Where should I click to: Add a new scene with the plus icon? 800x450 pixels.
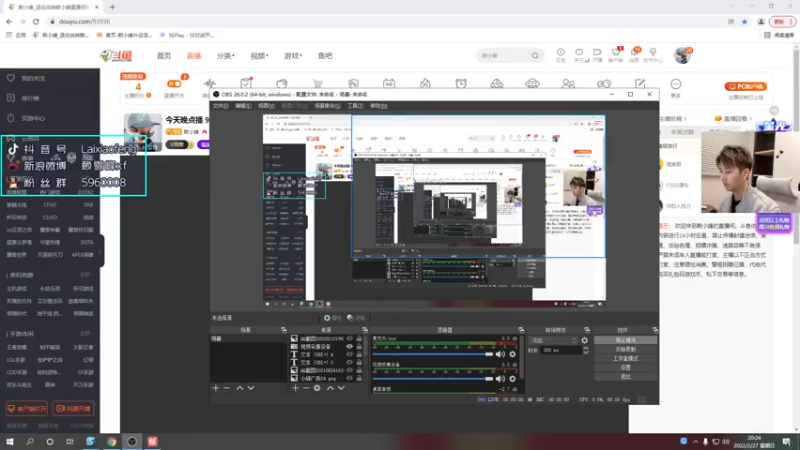coord(215,388)
